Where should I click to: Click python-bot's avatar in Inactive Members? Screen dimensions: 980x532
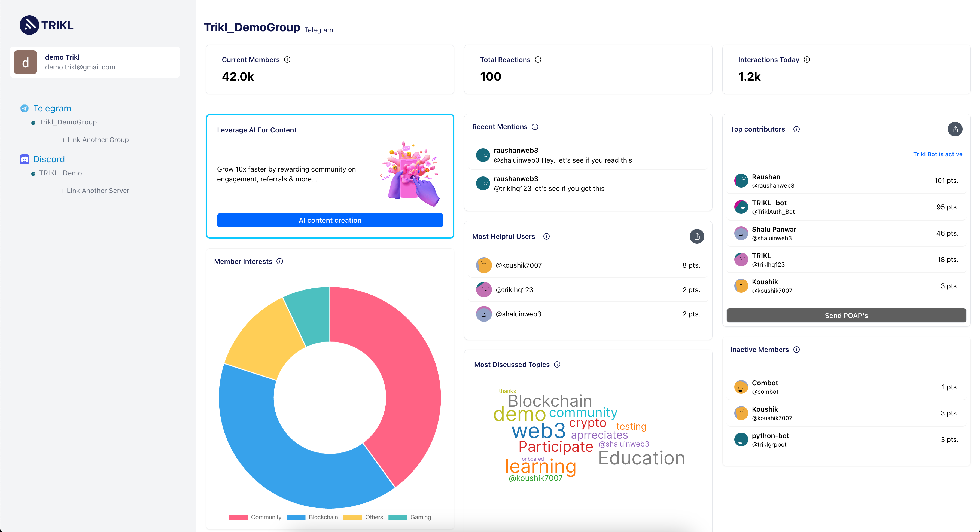pyautogui.click(x=741, y=440)
